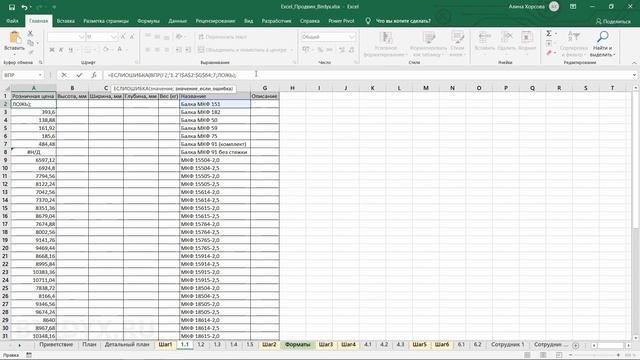
Task: Click the Paste (Вставить) clipboard icon
Action: (15, 38)
